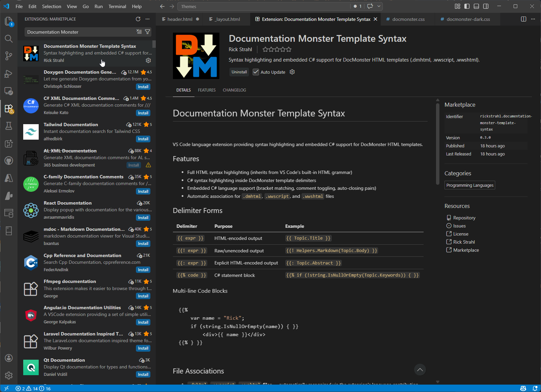Image resolution: width=541 pixels, height=392 pixels.
Task: Open Run and Debug view
Action: click(9, 74)
